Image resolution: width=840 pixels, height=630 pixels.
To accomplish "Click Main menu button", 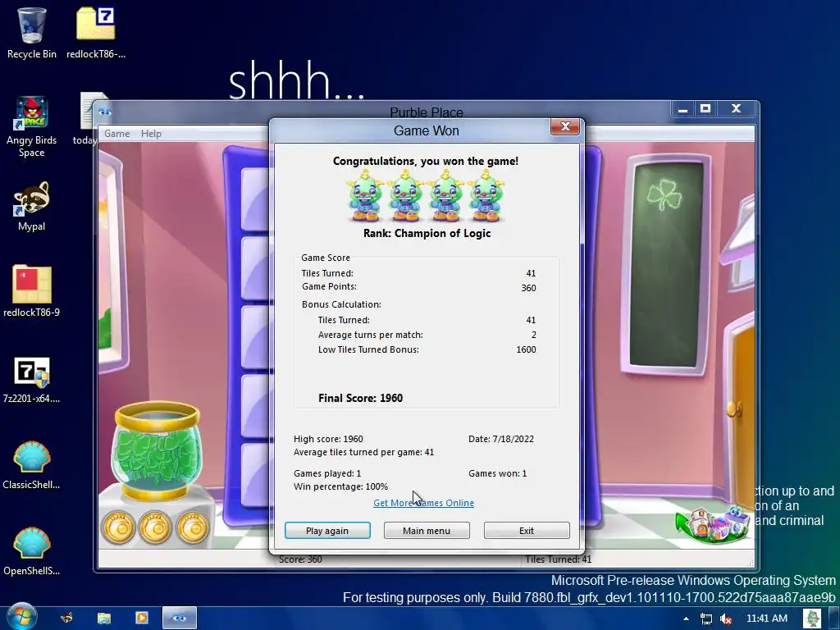I will click(x=427, y=531).
